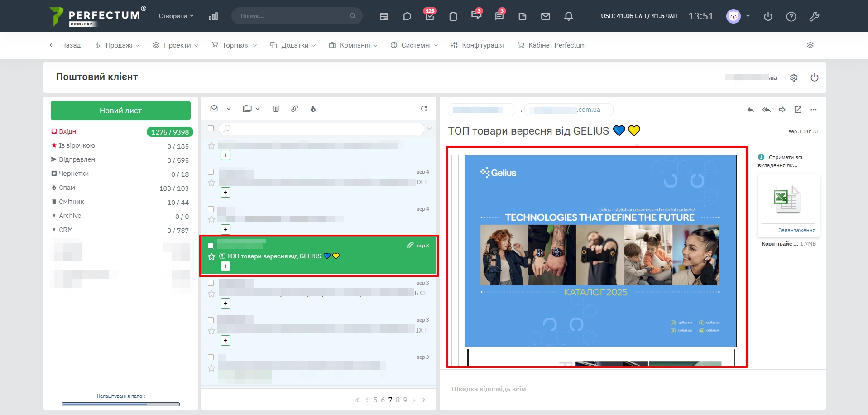Forward the GELIUS email
868x415 pixels.
[x=782, y=110]
